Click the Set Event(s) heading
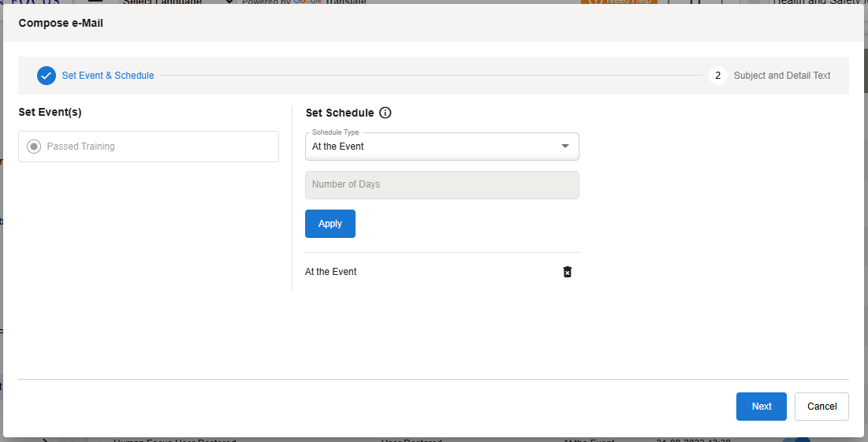The height and width of the screenshot is (442, 868). tap(50, 112)
